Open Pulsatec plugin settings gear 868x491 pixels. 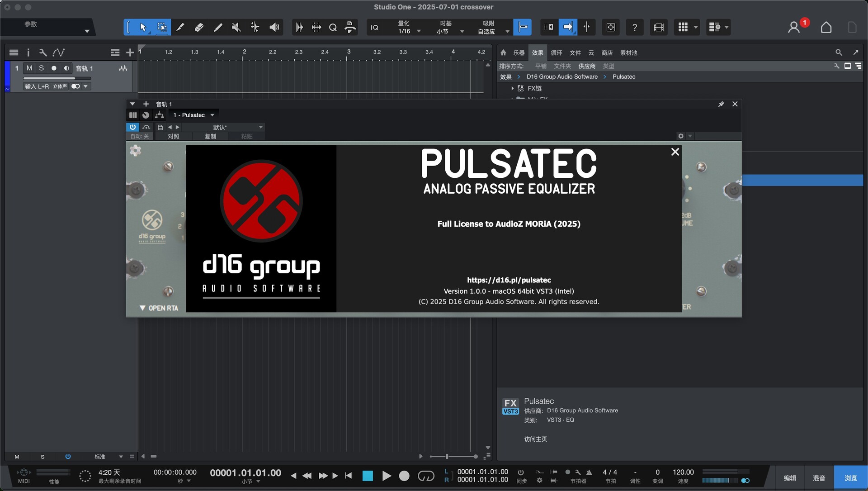point(135,150)
